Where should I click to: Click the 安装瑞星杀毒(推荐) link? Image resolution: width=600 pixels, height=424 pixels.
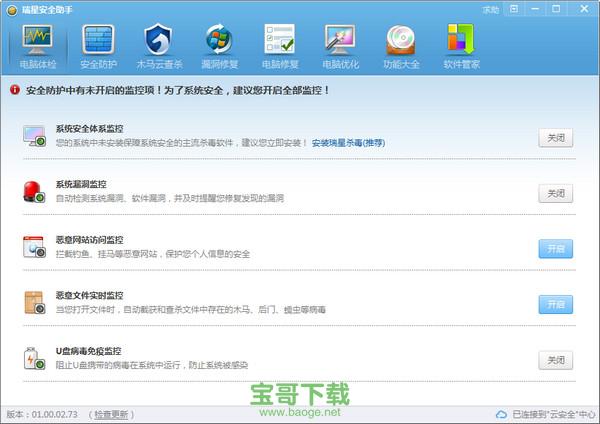pos(348,143)
